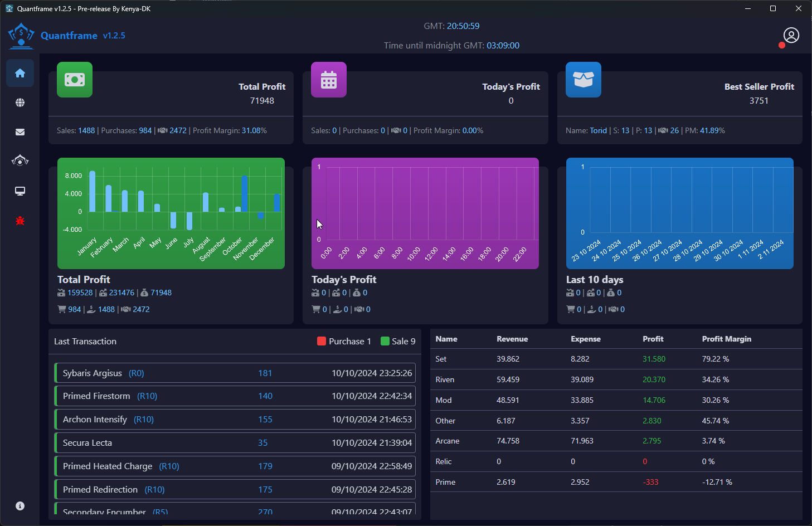
Task: Open the monitor debug page
Action: click(20, 191)
